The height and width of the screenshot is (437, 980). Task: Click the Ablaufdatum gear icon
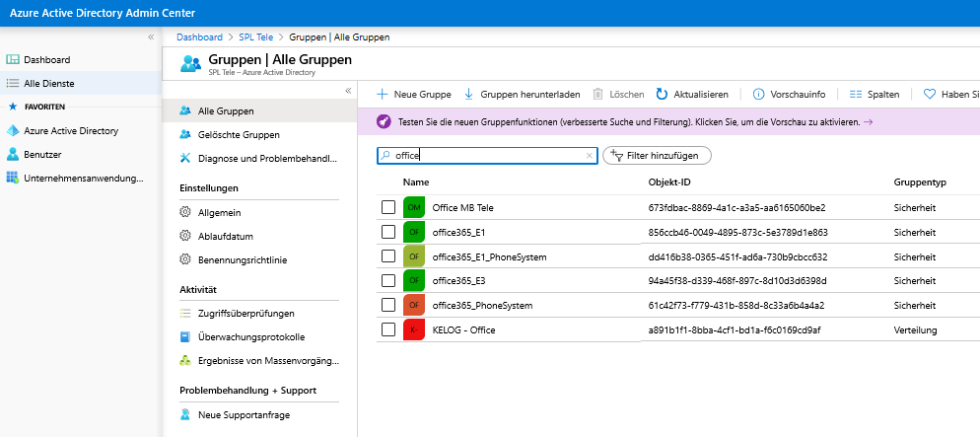coord(185,237)
